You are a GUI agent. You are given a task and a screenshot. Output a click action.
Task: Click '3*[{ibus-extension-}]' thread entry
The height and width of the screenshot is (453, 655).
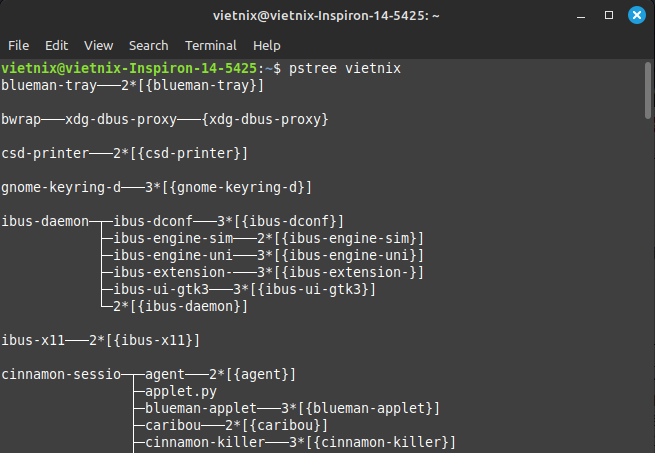340,272
